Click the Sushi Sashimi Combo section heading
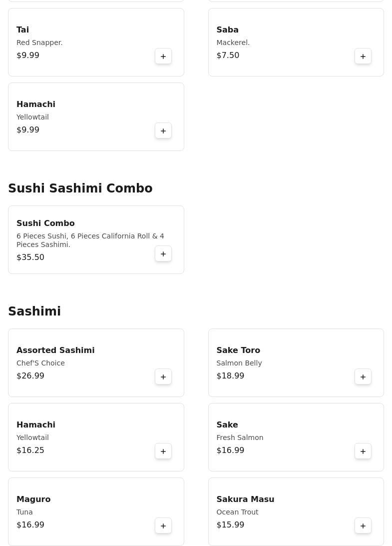 pos(80,188)
